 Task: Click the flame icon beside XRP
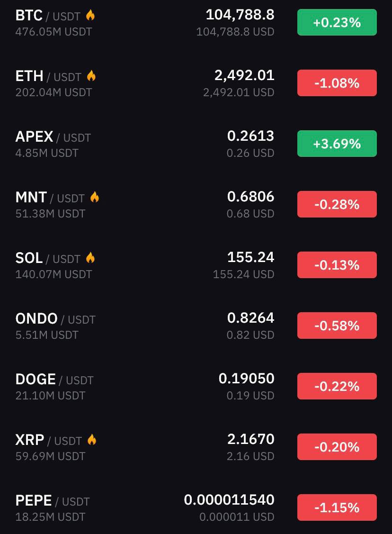92,440
